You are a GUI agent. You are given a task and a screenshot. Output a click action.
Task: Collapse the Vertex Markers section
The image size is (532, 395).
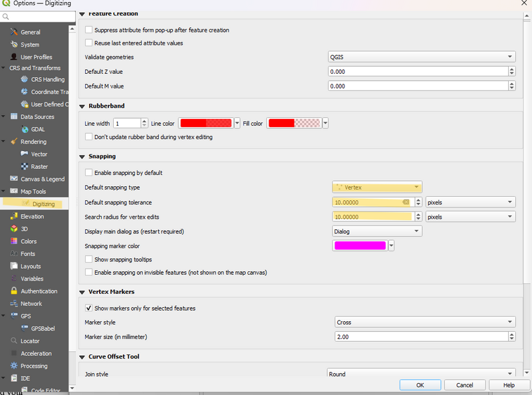click(82, 292)
